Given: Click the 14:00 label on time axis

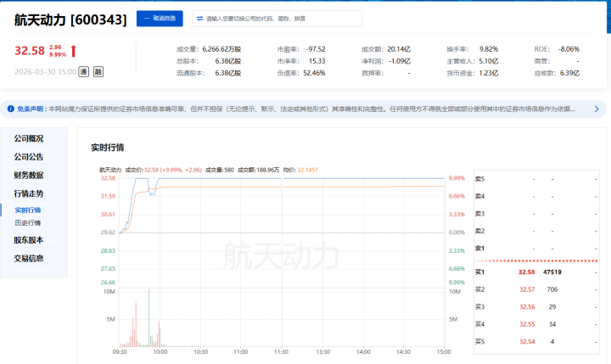Looking at the screenshot, I should click(363, 351).
